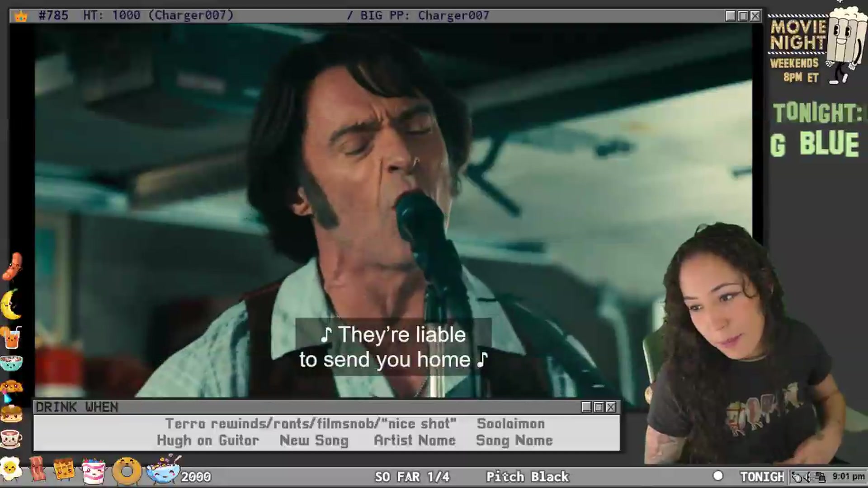Select the croissant with party hat emote
The width and height of the screenshot is (868, 488).
click(x=11, y=390)
